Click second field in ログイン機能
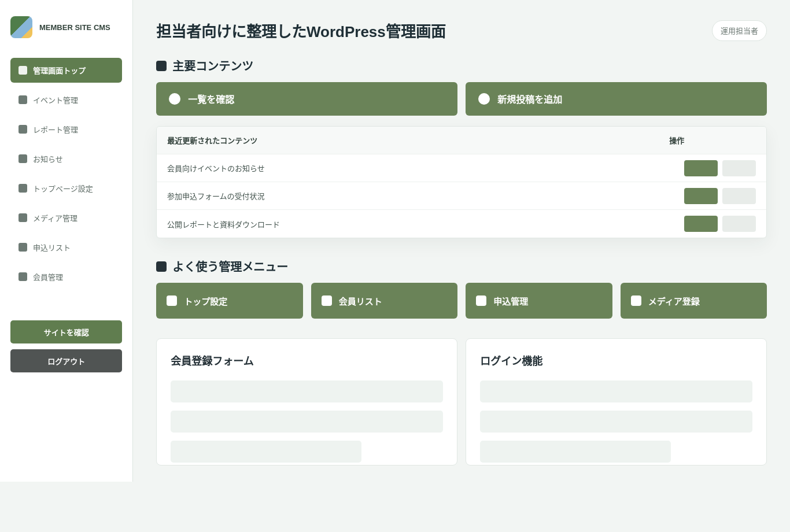 click(x=616, y=422)
